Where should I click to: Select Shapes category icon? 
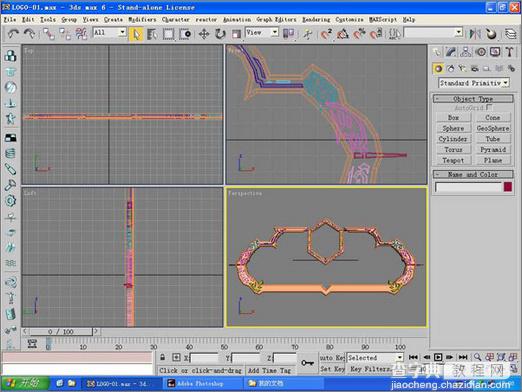tap(450, 69)
